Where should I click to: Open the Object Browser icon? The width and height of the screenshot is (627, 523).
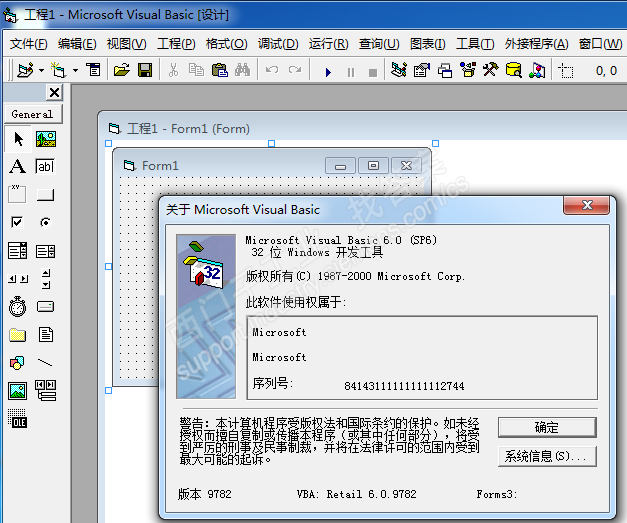pos(468,70)
